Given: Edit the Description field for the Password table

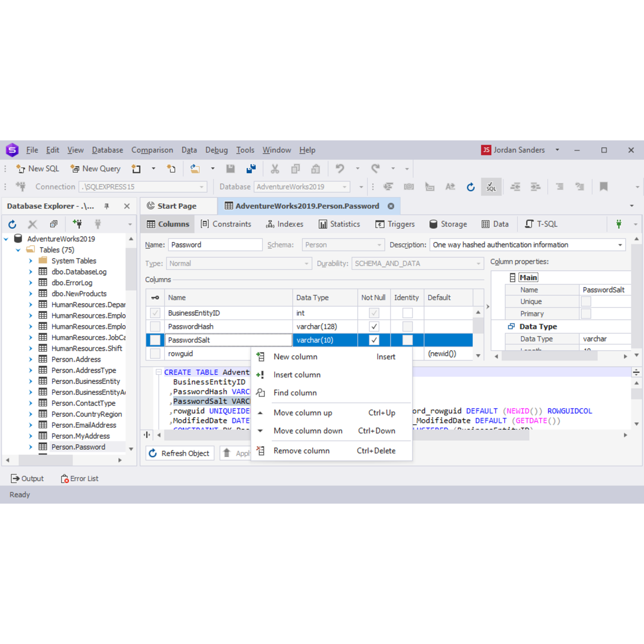Looking at the screenshot, I should coord(523,245).
